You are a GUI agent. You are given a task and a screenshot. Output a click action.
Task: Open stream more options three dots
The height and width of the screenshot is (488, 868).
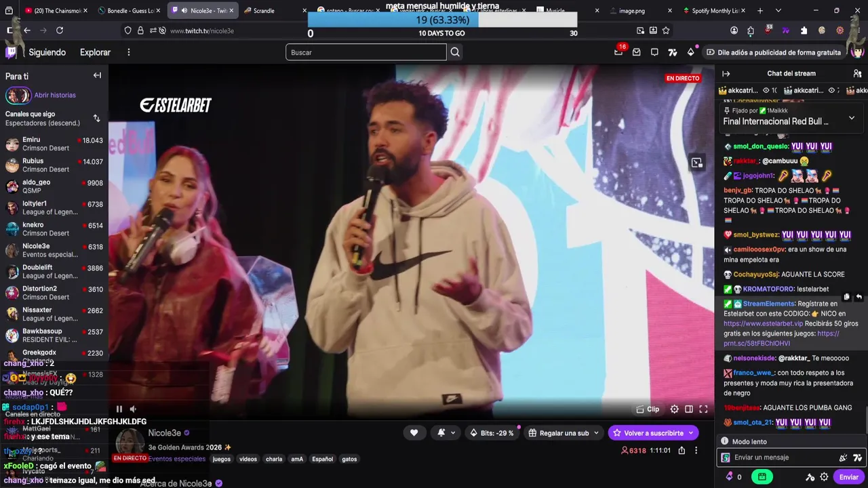(696, 450)
